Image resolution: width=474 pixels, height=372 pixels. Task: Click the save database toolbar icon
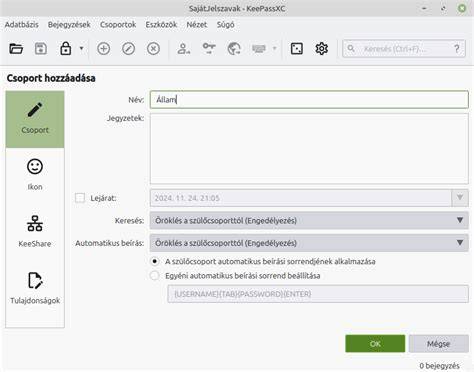[41, 49]
